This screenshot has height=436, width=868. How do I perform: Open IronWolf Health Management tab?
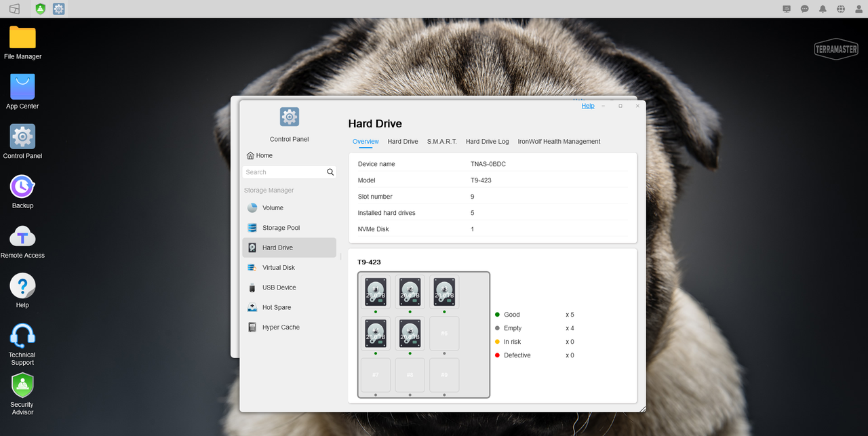[559, 142]
